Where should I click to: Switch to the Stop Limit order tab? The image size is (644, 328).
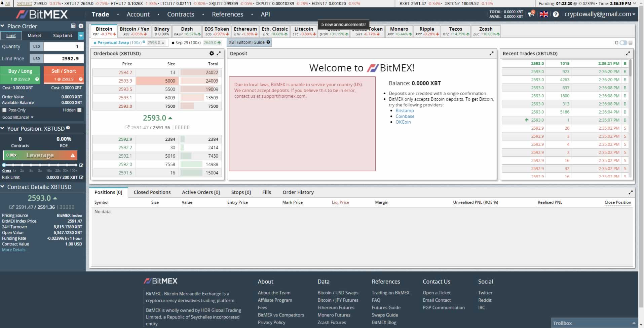coord(63,35)
